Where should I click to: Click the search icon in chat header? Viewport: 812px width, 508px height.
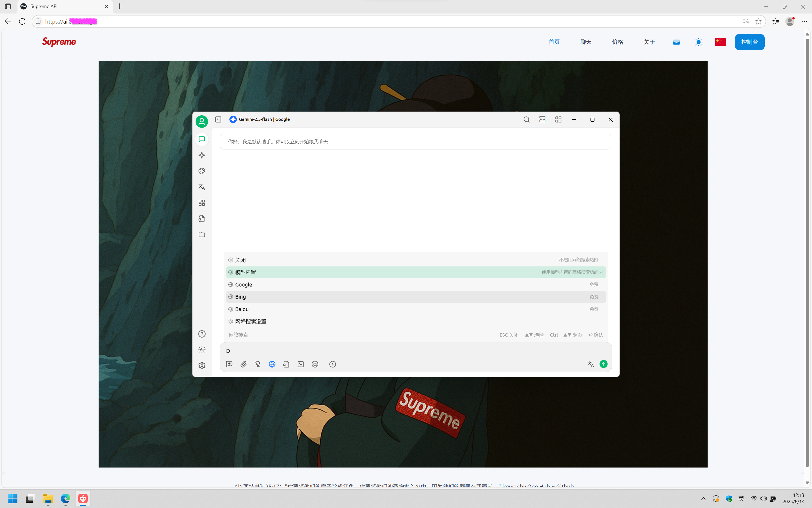coord(527,120)
